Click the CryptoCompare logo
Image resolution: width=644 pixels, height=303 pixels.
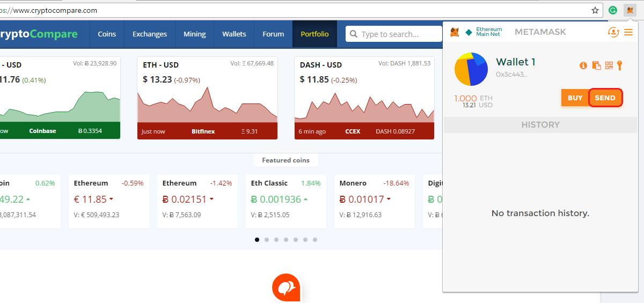click(x=39, y=34)
